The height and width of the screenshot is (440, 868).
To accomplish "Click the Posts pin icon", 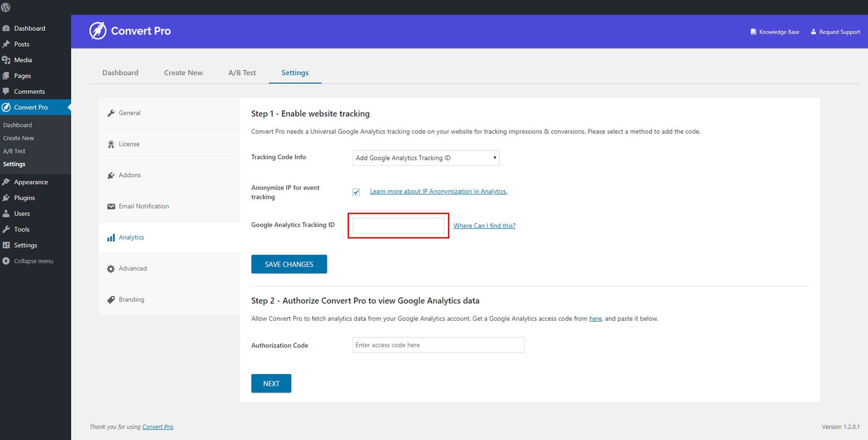I will click(6, 44).
